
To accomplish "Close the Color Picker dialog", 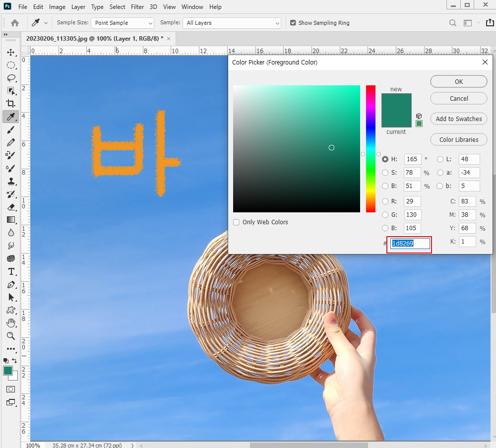I will pyautogui.click(x=485, y=63).
